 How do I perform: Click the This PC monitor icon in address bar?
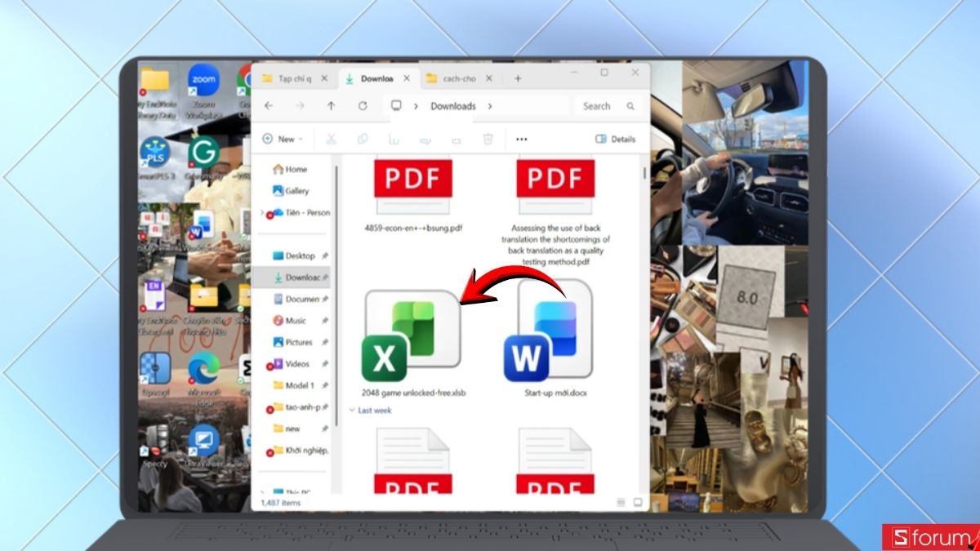(397, 106)
